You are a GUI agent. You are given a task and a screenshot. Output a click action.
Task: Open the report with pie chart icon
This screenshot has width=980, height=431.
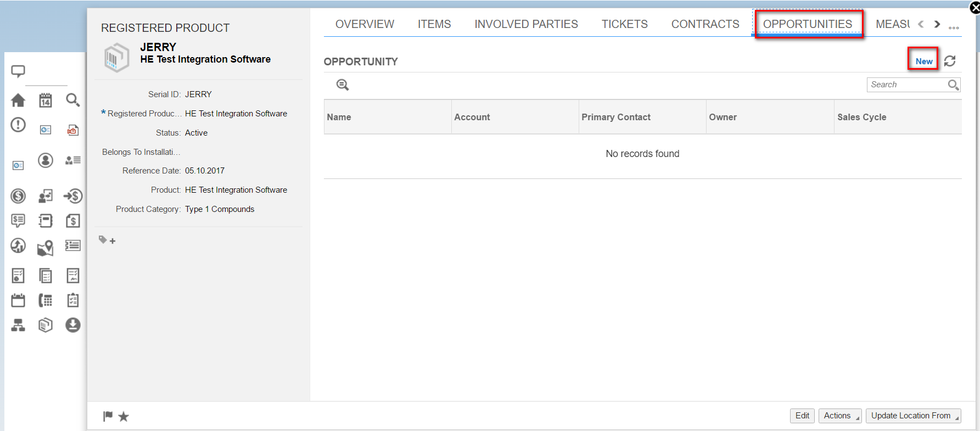point(18,276)
